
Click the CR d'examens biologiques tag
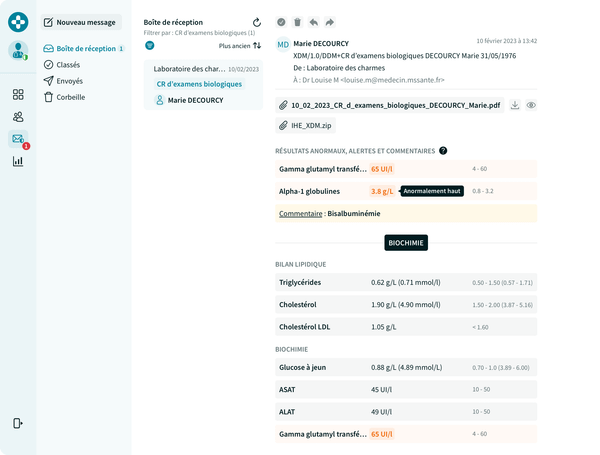[199, 84]
